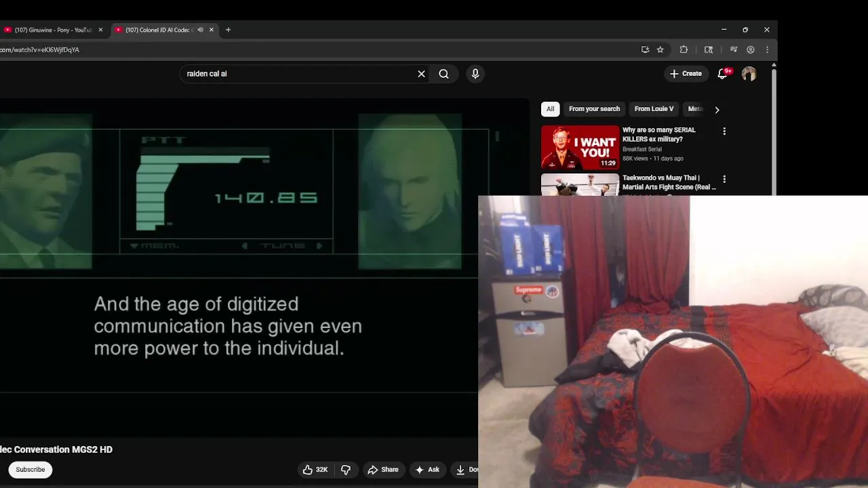Close the Colonel JD AI Codec tab
The width and height of the screenshot is (868, 488).
pyautogui.click(x=212, y=30)
